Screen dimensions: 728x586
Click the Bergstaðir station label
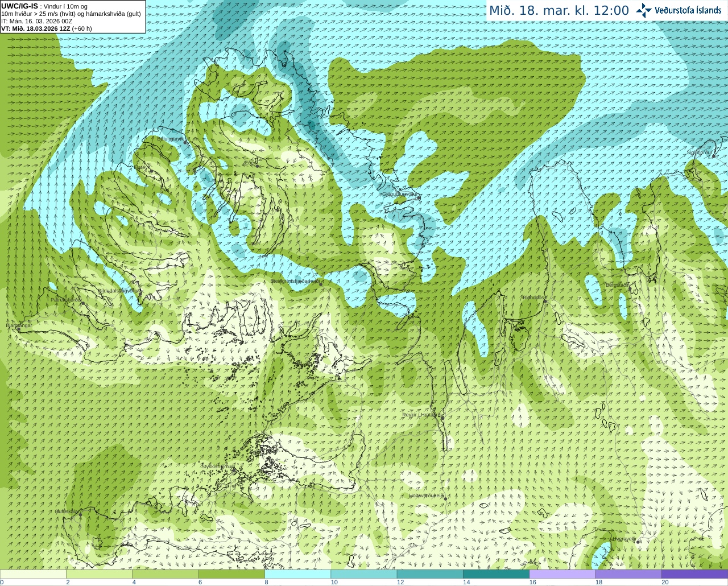click(x=618, y=285)
